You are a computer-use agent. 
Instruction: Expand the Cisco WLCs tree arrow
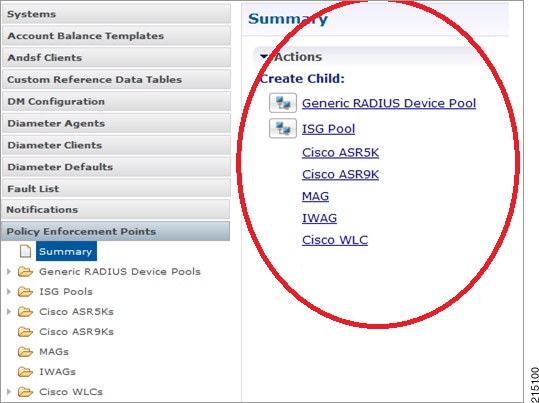[x=9, y=392]
